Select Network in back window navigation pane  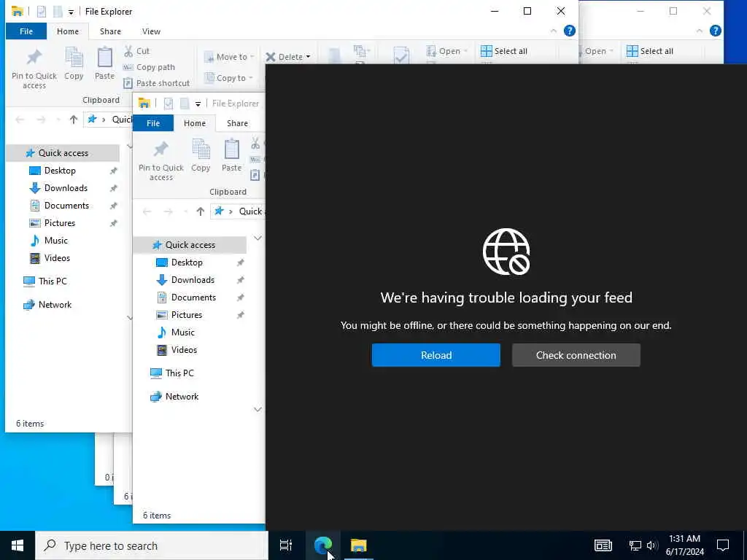55,305
